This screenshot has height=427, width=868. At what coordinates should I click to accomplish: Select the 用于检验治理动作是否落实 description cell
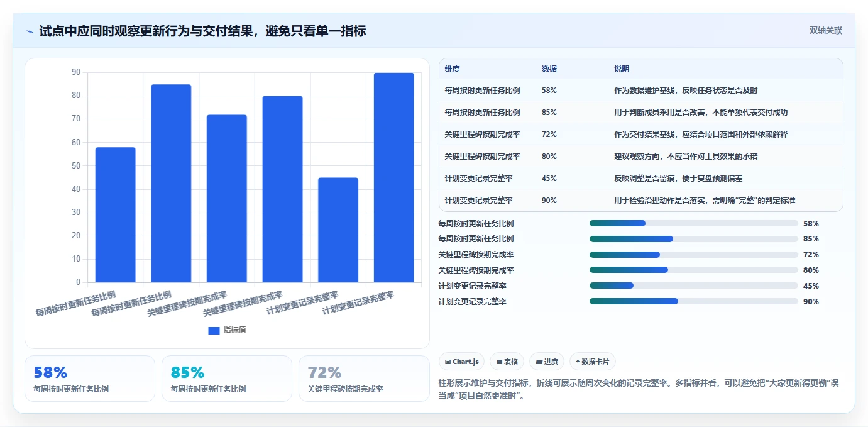705,201
